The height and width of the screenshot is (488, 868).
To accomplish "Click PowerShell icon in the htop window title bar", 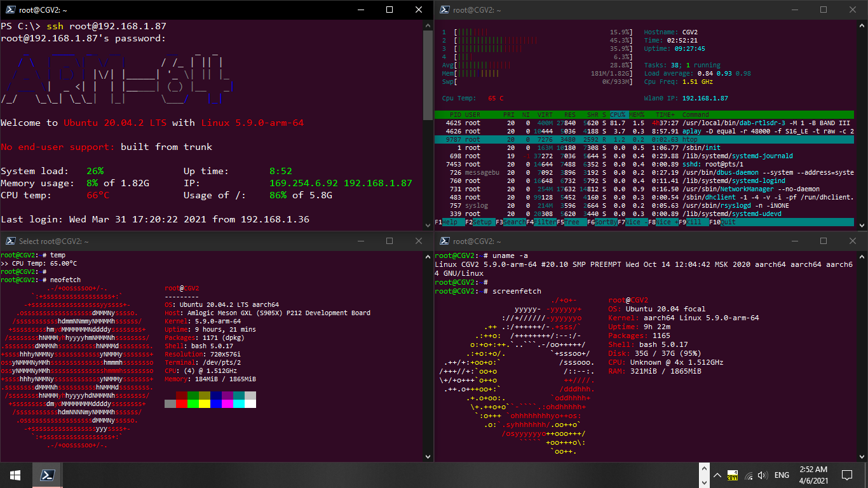I will coord(445,10).
